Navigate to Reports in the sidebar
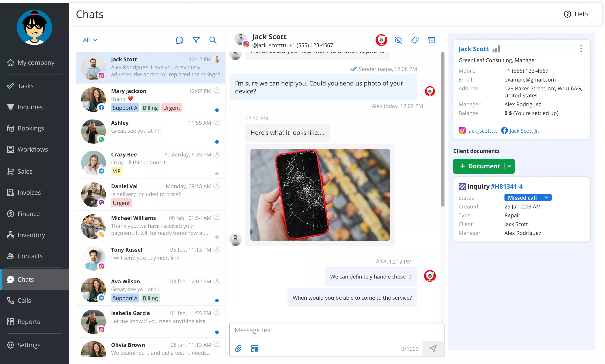 [28, 321]
